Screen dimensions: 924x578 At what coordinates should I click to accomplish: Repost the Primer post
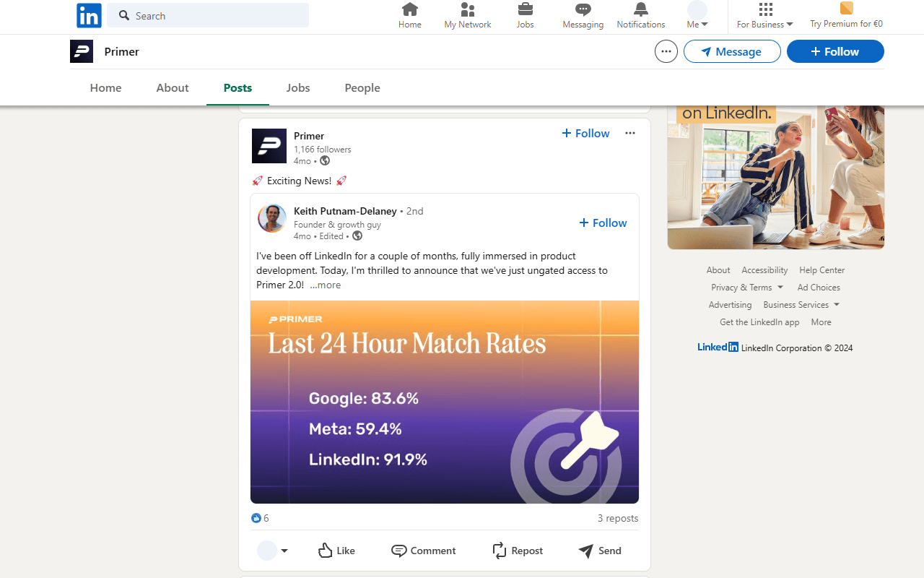point(518,551)
